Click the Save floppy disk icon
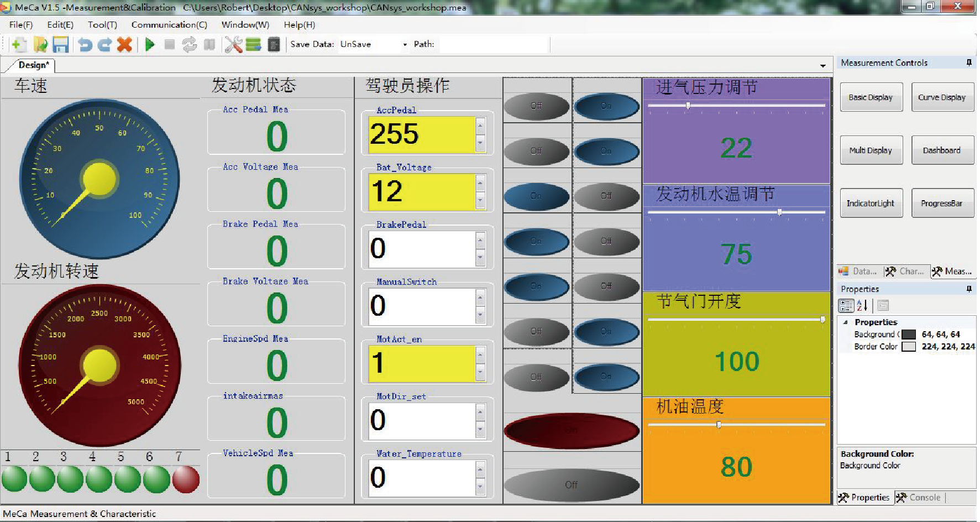 tap(60, 45)
